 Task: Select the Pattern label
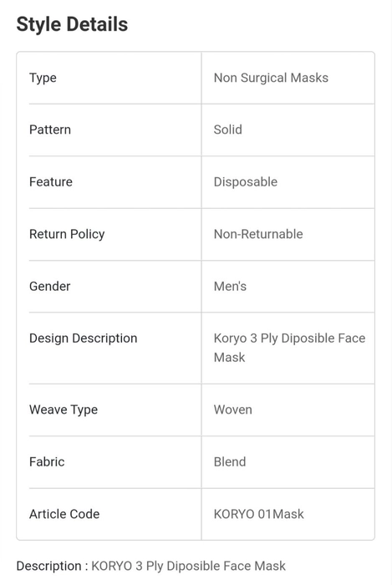pos(50,130)
